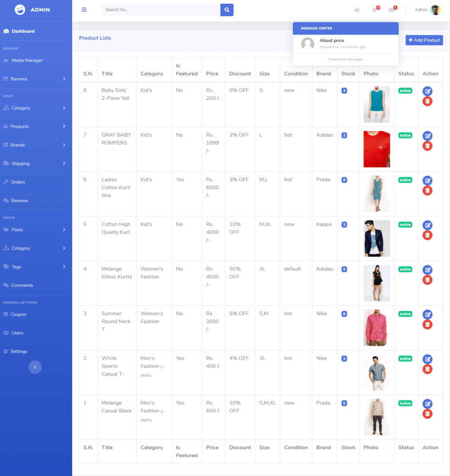450x476 pixels.
Task: Edit product Ladies Cotton Kurti Sha
Action: point(428,180)
